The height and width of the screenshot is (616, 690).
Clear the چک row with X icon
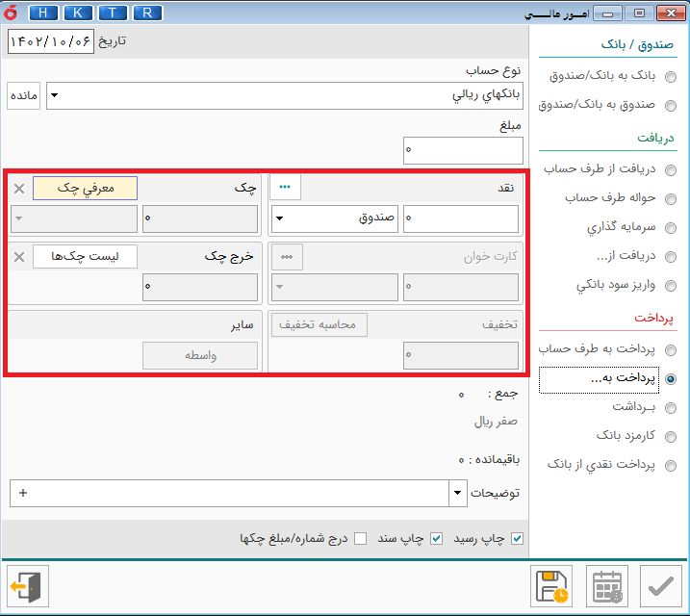19,189
